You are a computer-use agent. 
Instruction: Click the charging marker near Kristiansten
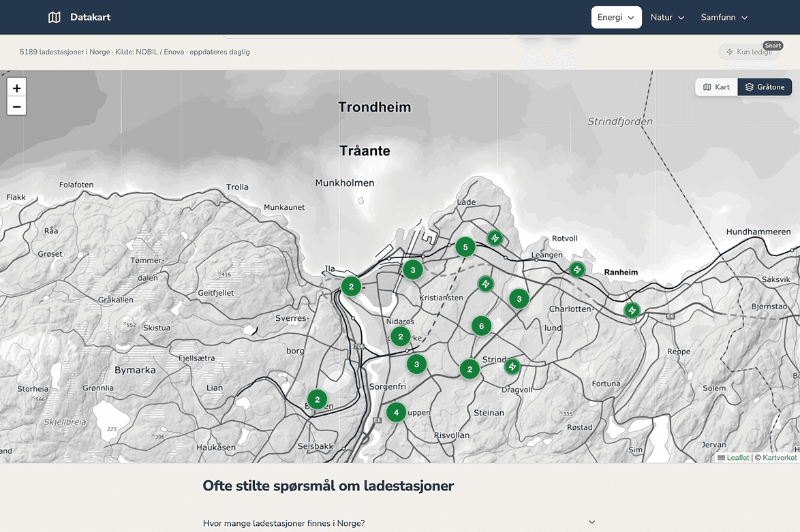click(x=486, y=283)
